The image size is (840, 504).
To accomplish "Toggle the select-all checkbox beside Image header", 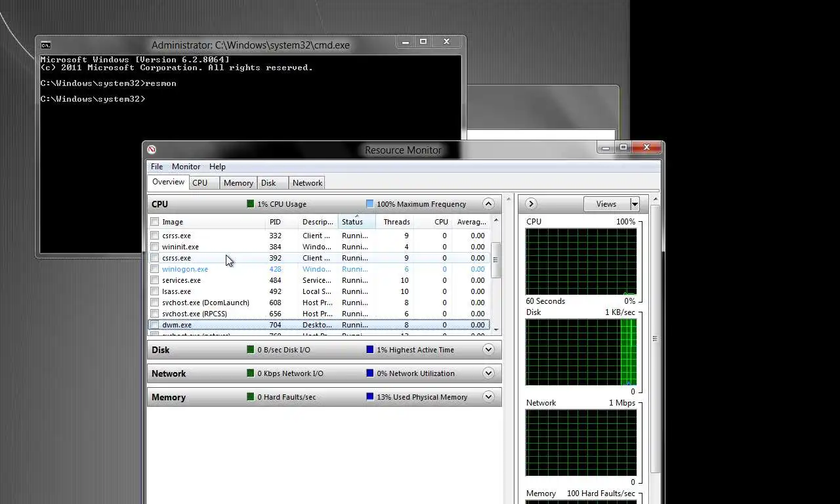I will (154, 222).
